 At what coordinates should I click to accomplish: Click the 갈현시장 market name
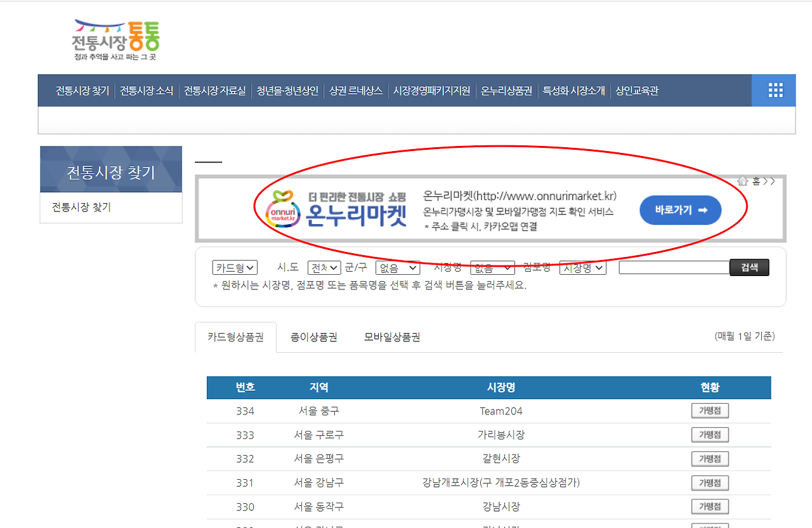501,459
